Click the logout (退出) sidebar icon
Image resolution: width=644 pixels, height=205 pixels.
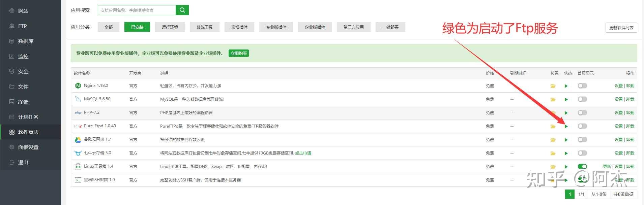[x=12, y=162]
